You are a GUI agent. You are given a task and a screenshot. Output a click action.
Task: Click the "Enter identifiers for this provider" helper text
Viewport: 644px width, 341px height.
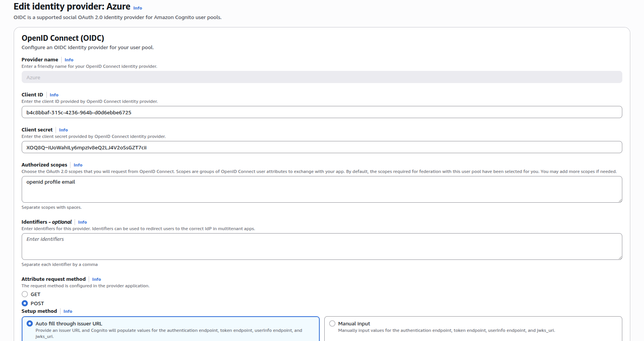[138, 229]
